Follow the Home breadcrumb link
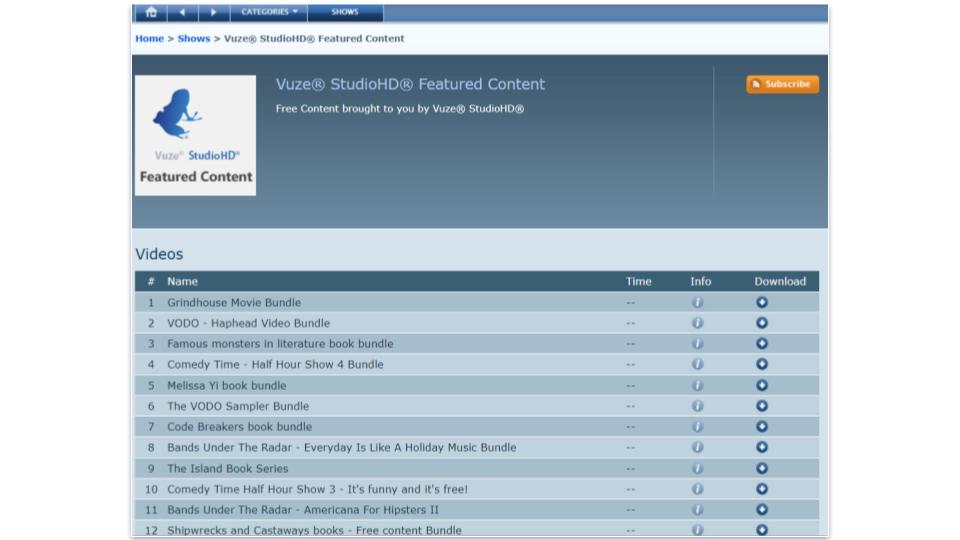Viewport: 960px width, 540px height. click(x=149, y=39)
